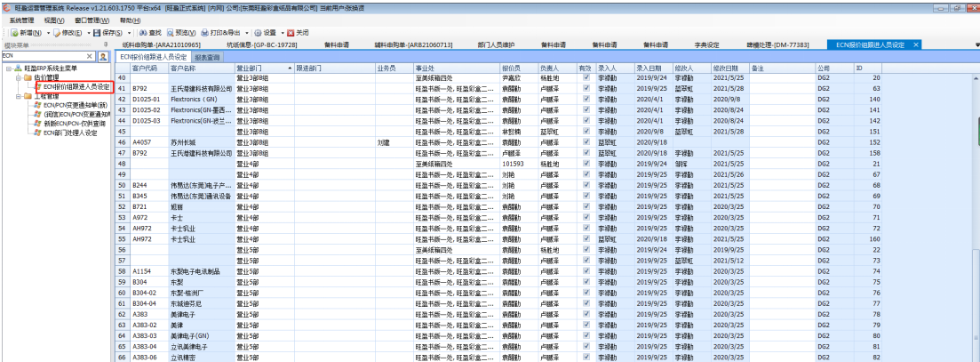
Task: Switch to 辅料申购单-[ARB21060713] tab
Action: point(413,45)
